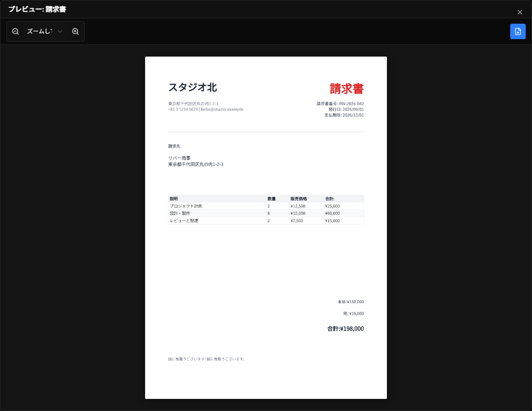This screenshot has width=532, height=411.
Task: Click the スタジオ北 company heading
Action: (x=192, y=88)
